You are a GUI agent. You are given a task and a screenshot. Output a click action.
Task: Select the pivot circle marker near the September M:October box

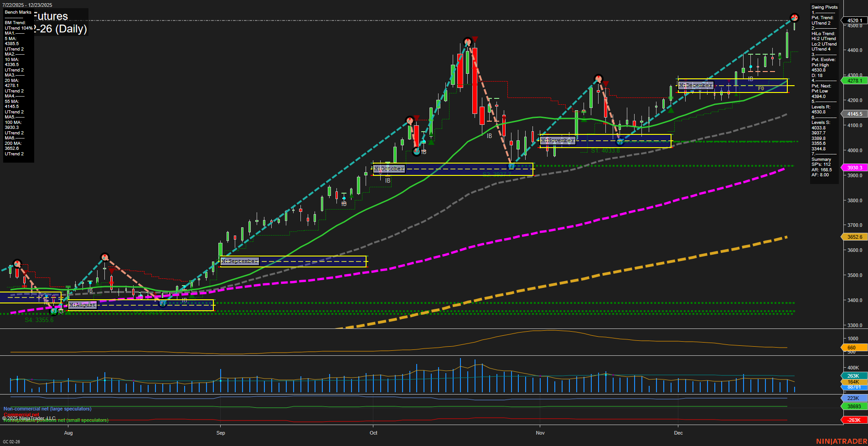pos(417,152)
